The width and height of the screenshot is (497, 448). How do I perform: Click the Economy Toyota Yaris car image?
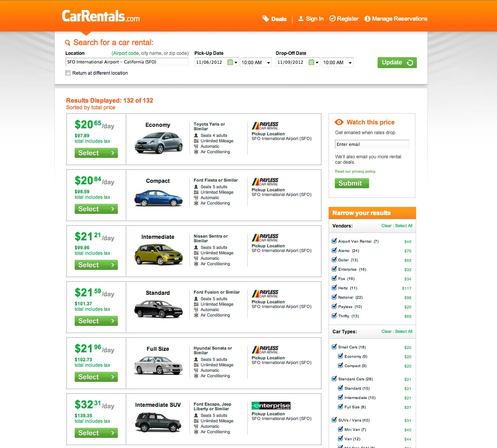(158, 143)
